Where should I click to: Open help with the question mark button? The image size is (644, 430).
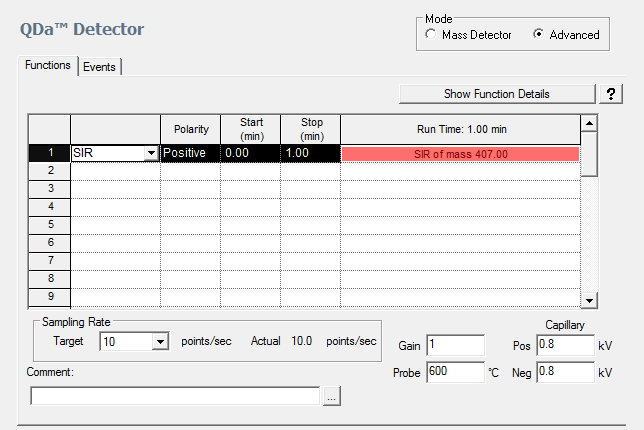[x=611, y=94]
